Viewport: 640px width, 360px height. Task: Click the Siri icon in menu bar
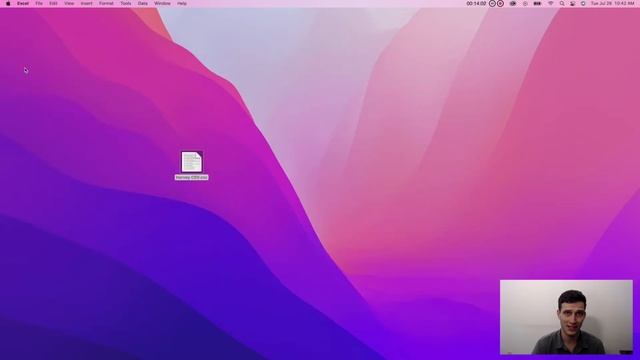click(583, 3)
